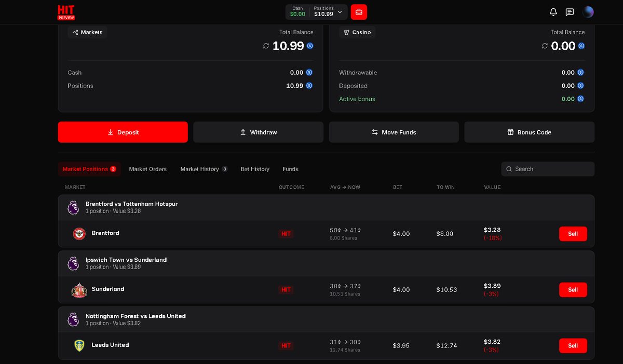The image size is (623, 364).
Task: Open the Market History tab
Action: click(x=204, y=169)
